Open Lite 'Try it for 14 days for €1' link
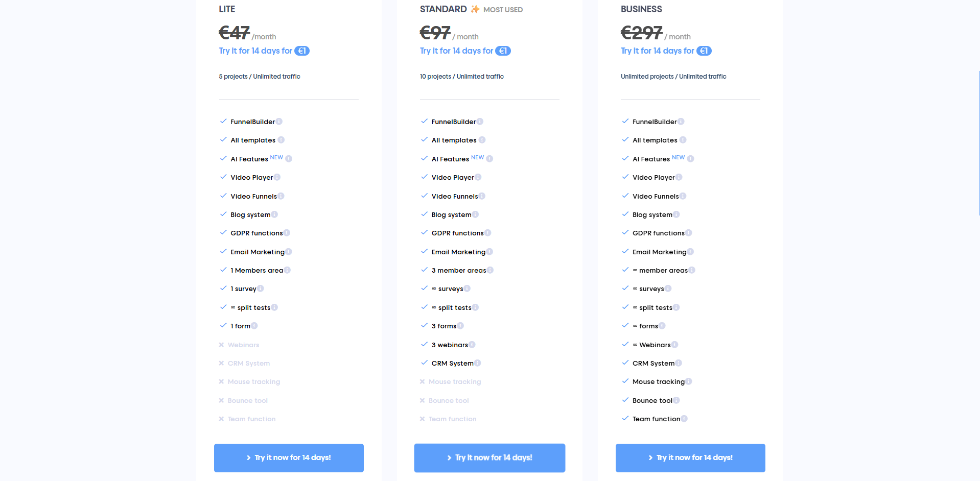 pos(264,51)
